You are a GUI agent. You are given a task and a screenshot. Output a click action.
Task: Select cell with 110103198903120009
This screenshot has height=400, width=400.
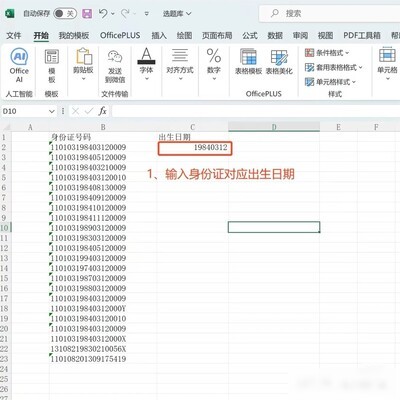coord(103,228)
